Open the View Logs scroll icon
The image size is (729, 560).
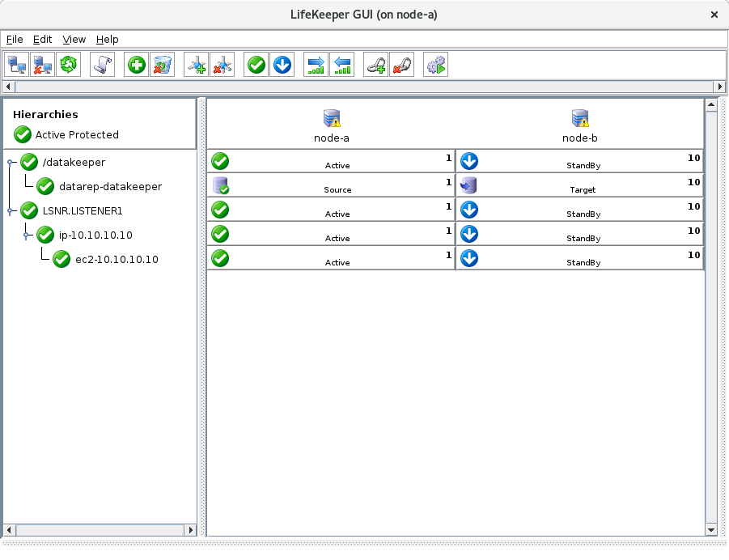tap(103, 65)
